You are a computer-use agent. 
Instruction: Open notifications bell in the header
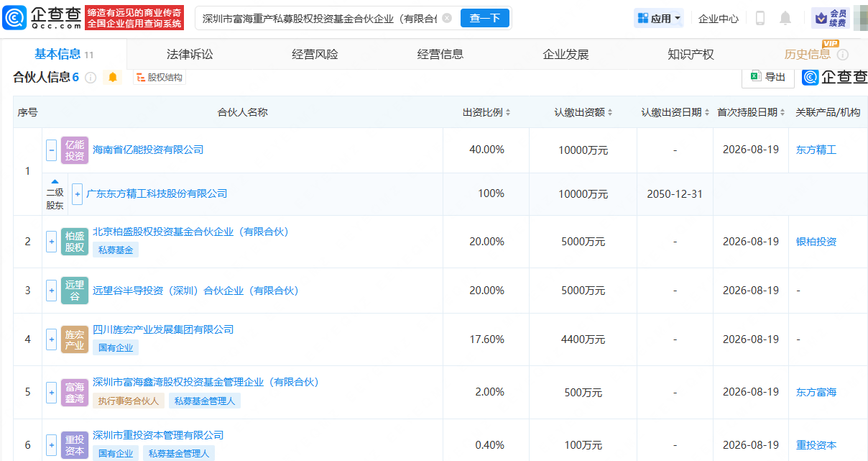tap(785, 19)
